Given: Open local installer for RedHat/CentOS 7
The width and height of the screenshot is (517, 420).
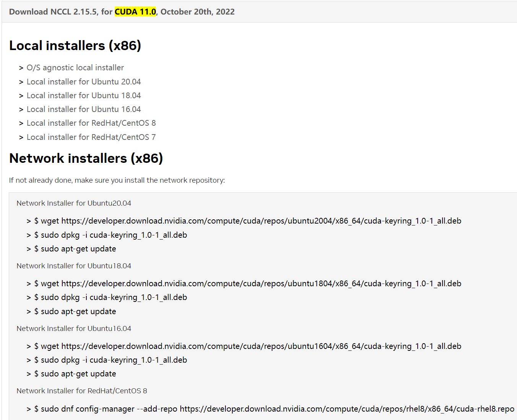Looking at the screenshot, I should coord(91,137).
